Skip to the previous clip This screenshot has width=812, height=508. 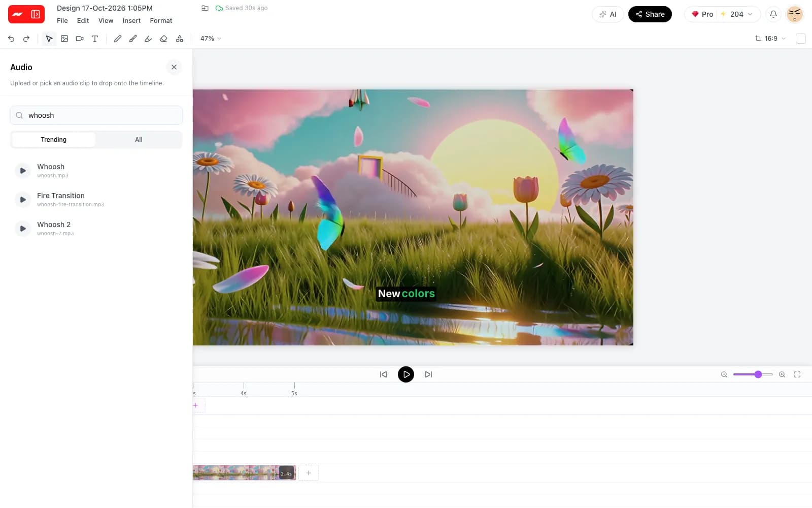[384, 374]
